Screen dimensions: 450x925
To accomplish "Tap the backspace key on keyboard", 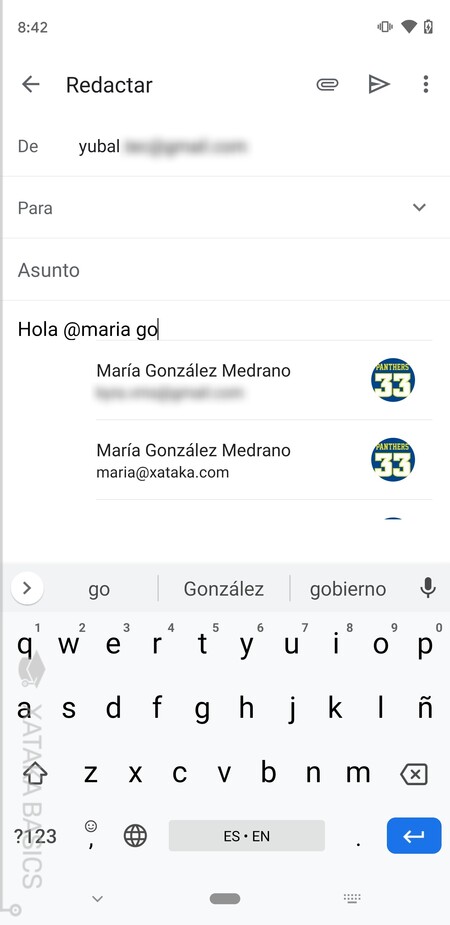I will pyautogui.click(x=413, y=774).
